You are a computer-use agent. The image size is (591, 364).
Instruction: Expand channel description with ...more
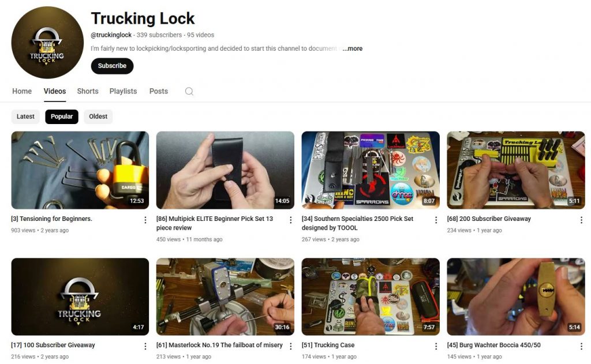pyautogui.click(x=353, y=48)
